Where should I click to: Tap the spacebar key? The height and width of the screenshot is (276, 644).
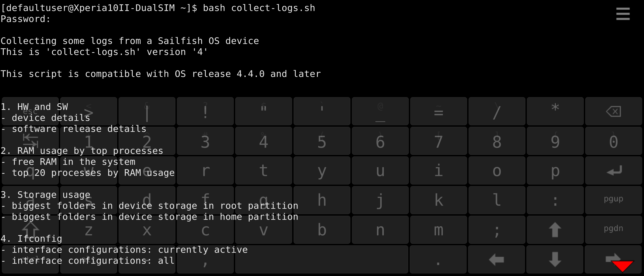[321, 259]
